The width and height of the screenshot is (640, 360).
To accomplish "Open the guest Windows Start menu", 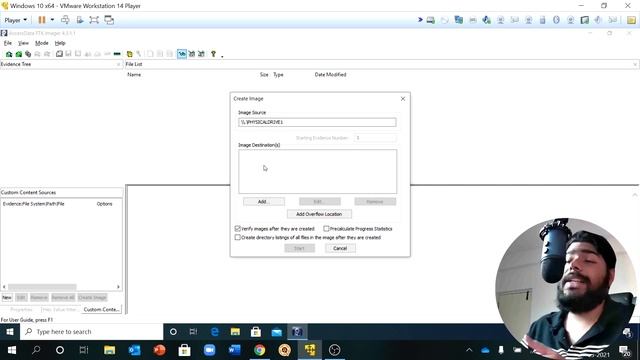I will point(10,332).
